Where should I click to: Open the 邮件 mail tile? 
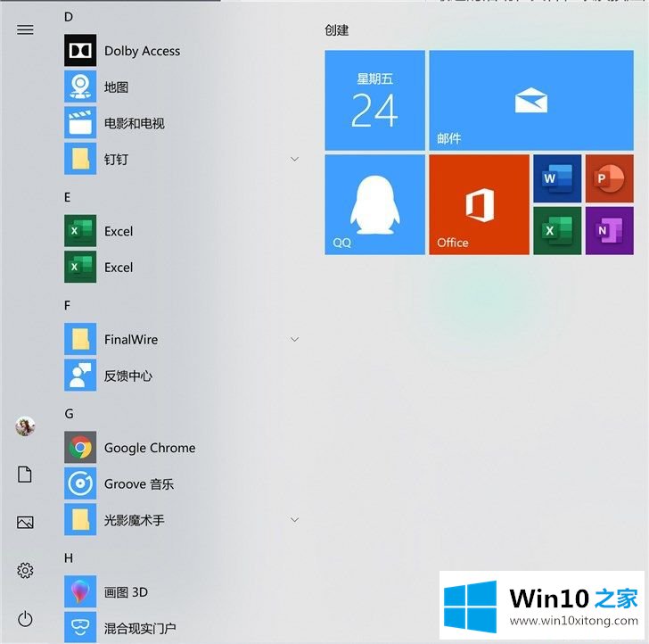[531, 100]
